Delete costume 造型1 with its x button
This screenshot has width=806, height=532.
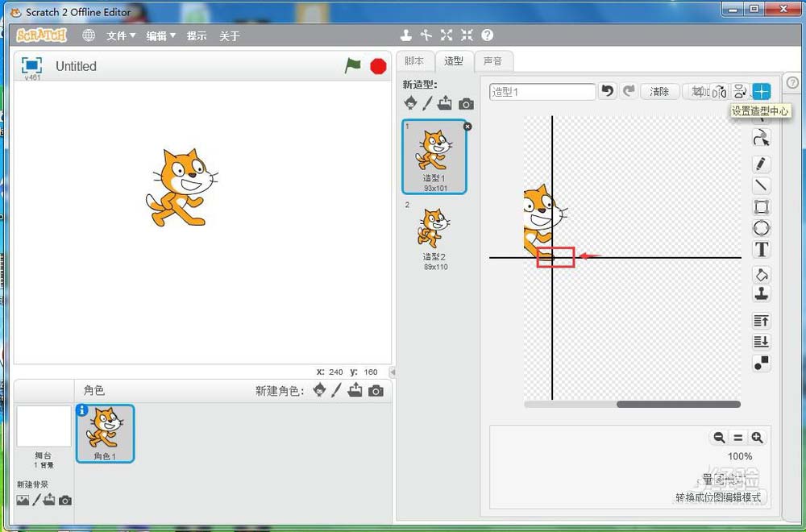click(467, 127)
